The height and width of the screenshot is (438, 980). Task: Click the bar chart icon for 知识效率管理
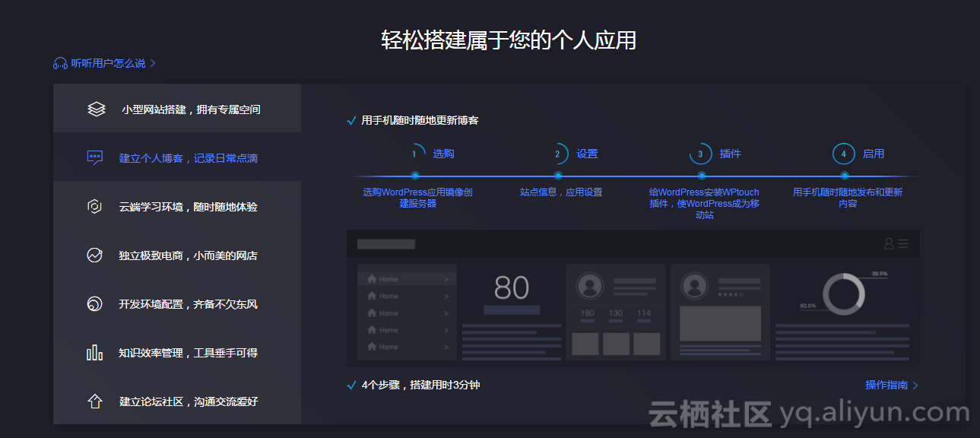[94, 353]
